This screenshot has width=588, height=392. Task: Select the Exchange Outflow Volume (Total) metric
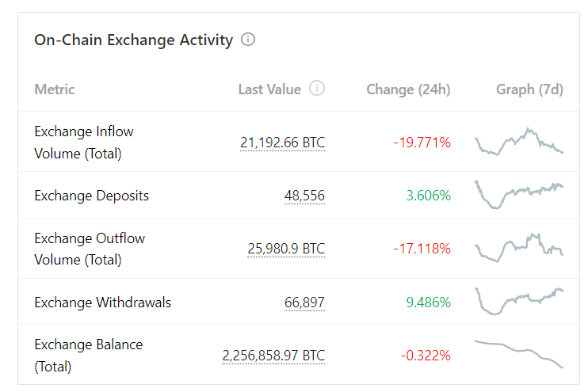pyautogui.click(x=90, y=249)
